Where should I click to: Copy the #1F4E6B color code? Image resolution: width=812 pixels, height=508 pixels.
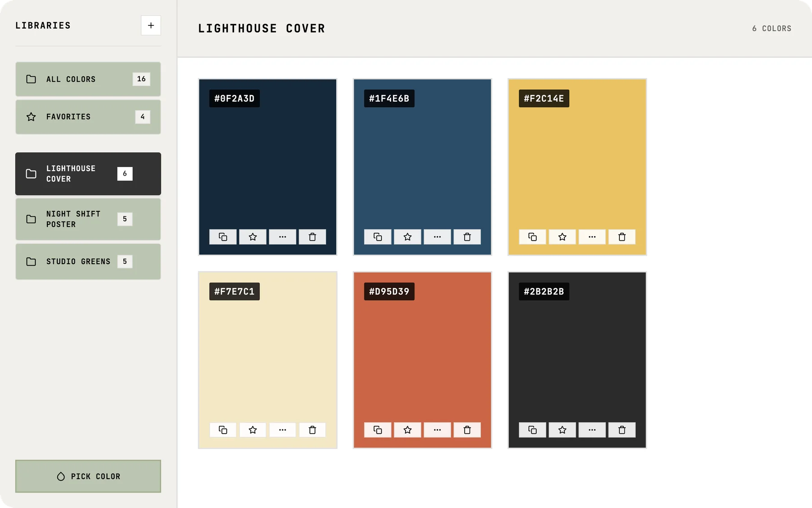coord(378,237)
